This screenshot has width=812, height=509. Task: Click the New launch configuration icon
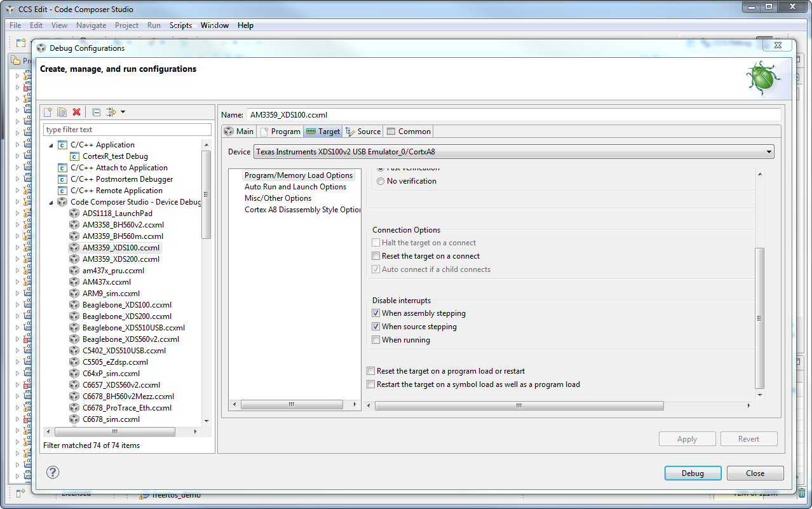click(x=48, y=112)
